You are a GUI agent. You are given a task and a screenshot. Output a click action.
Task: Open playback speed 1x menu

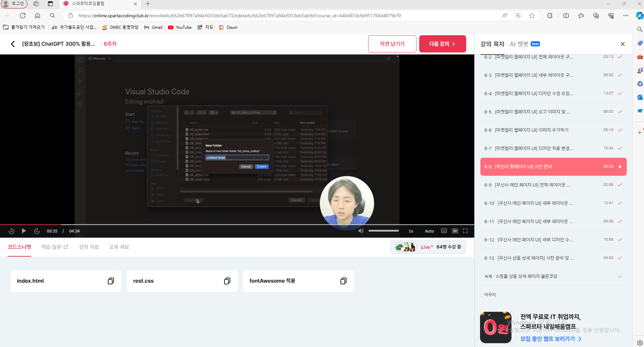pos(411,231)
